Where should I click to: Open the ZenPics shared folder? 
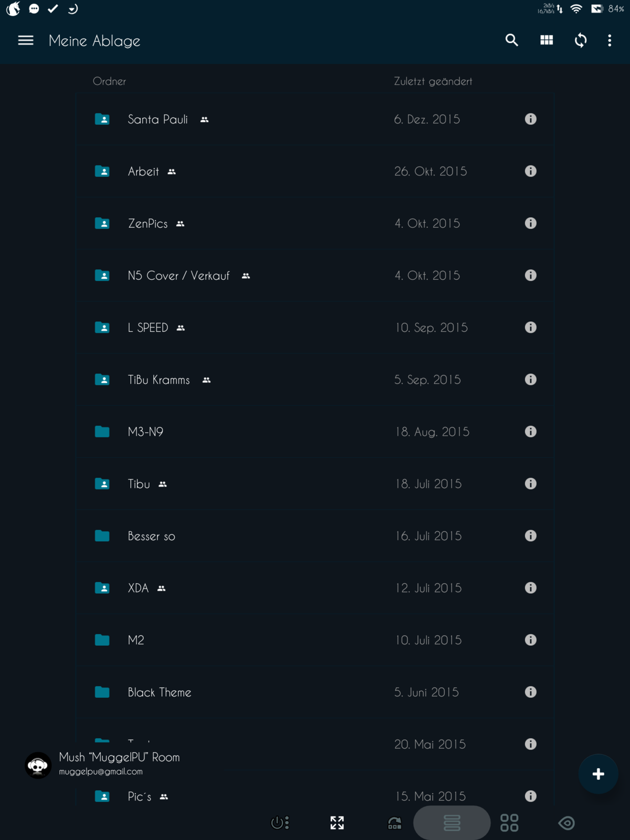click(x=148, y=224)
